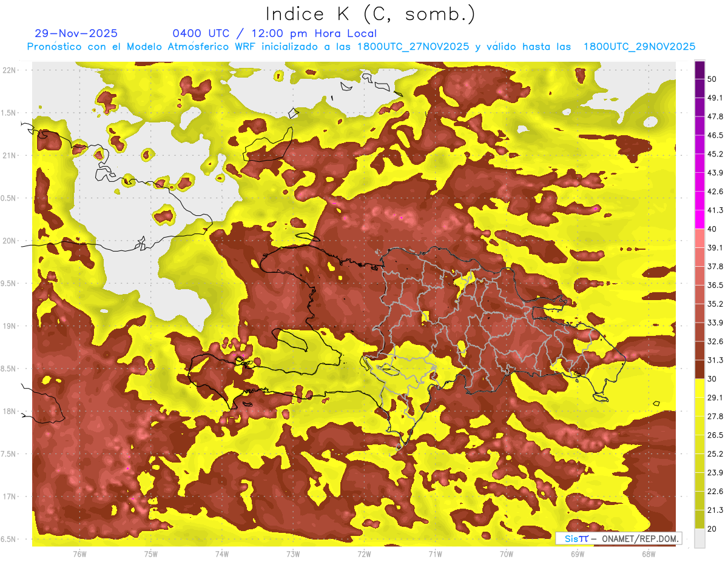Click the colorbar label '20'
The height and width of the screenshot is (562, 728).
click(x=713, y=529)
